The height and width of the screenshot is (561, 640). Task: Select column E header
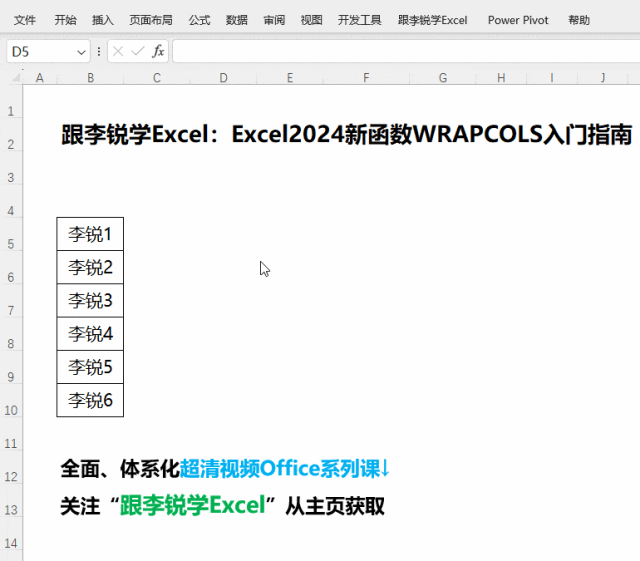pyautogui.click(x=290, y=77)
